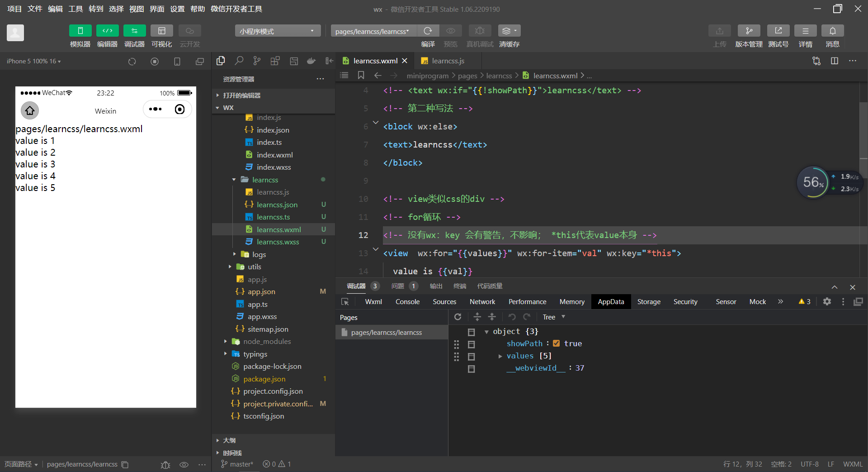This screenshot has height=472, width=868.
Task: Open the mini program mode dropdown
Action: pyautogui.click(x=277, y=31)
